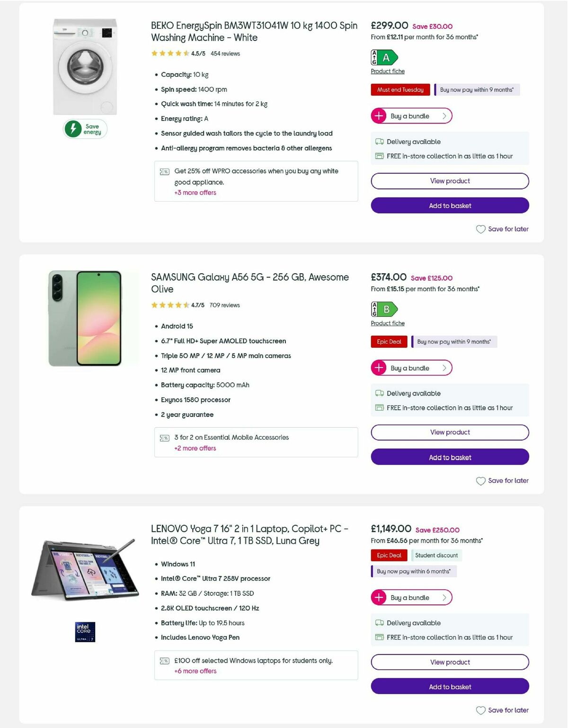Viewport: 568px width, 728px height.
Task: Click the calendar icon next to in-store collection for the Lenovo laptop
Action: (x=379, y=637)
